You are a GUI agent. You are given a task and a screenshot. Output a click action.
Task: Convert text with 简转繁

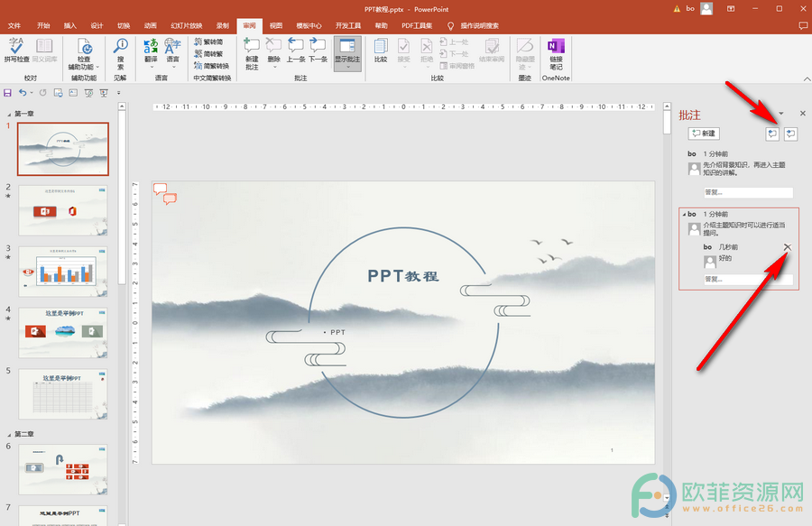click(208, 54)
